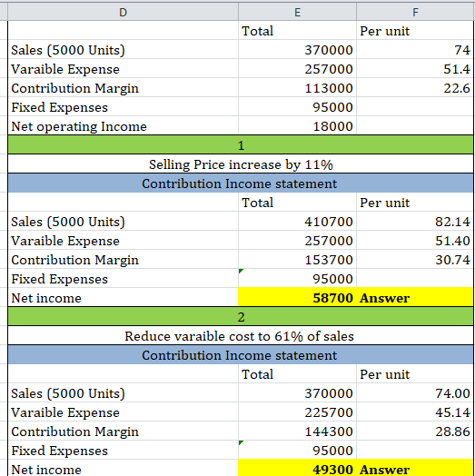Select column E header

coord(297,12)
